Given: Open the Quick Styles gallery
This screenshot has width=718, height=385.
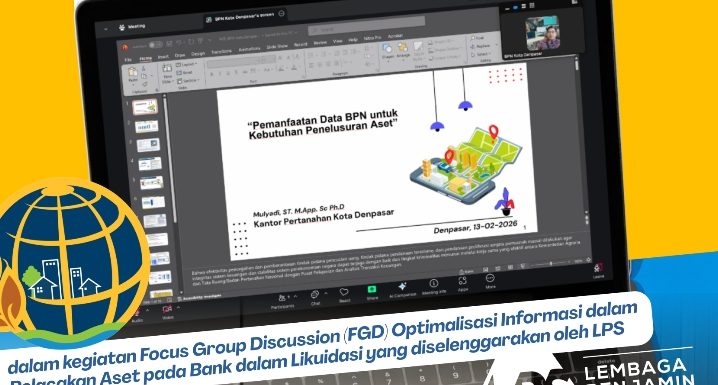Looking at the screenshot, I should pos(418,50).
